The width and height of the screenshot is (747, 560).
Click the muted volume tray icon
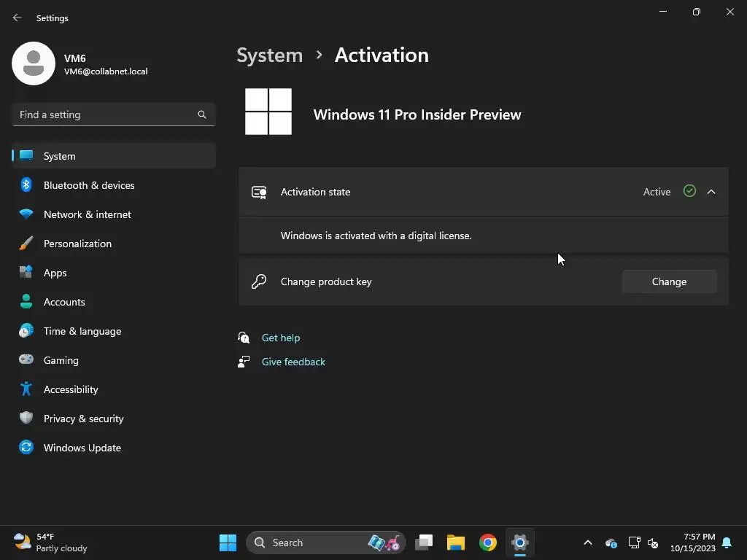pyautogui.click(x=653, y=542)
